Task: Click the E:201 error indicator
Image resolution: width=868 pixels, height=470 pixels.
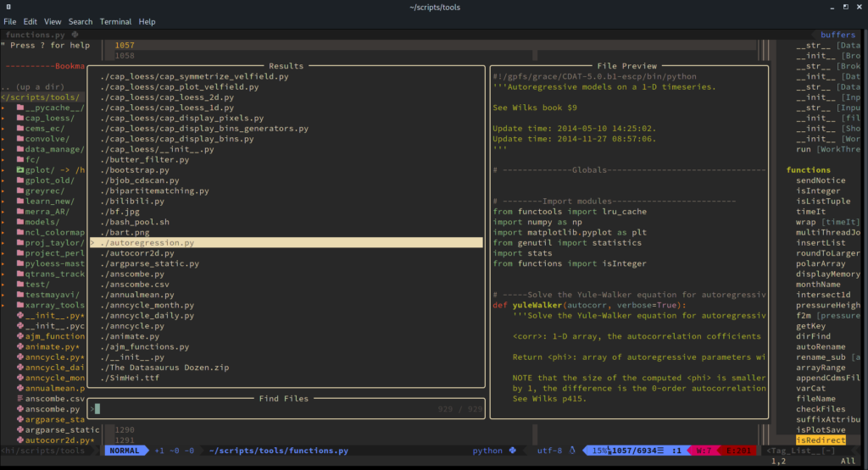Action: (739, 450)
